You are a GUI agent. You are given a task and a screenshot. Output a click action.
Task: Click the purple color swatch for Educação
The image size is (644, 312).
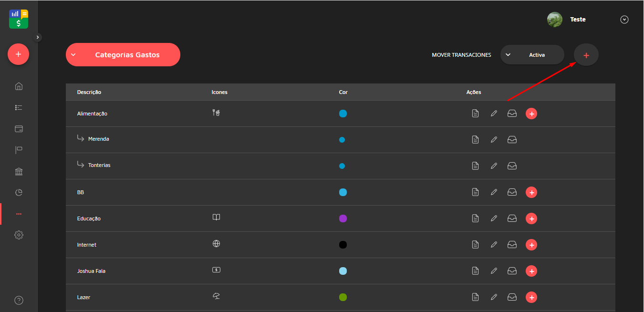coord(343,218)
